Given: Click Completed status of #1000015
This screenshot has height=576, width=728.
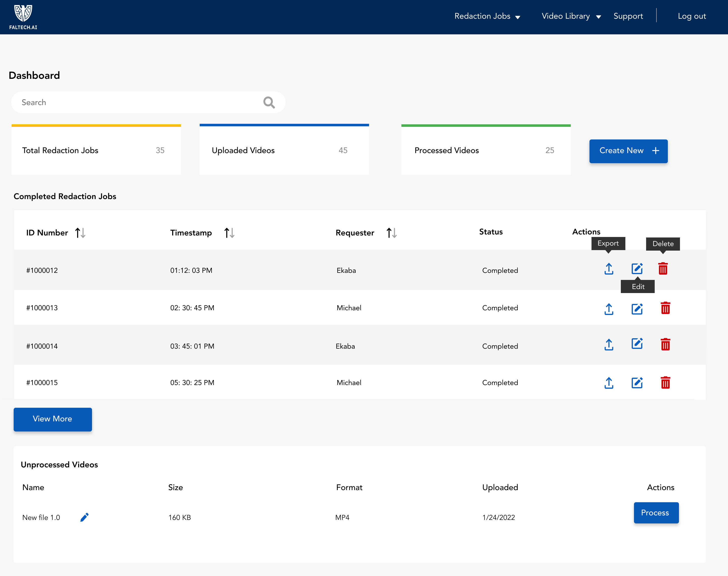Looking at the screenshot, I should [x=500, y=383].
